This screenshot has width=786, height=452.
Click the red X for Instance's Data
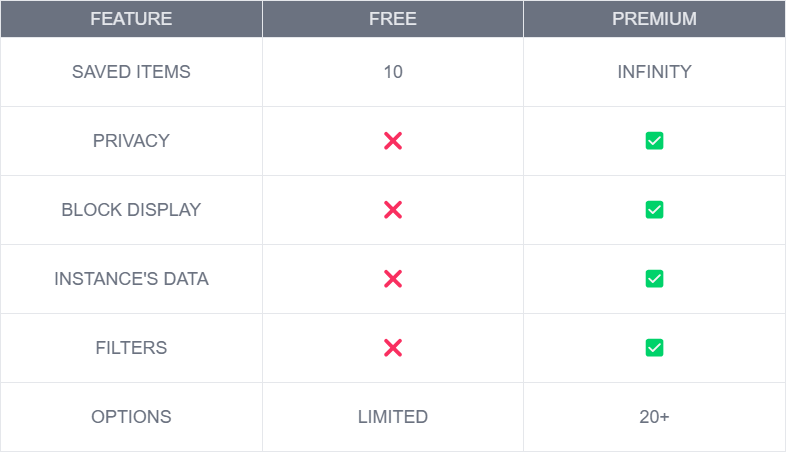[x=393, y=279]
